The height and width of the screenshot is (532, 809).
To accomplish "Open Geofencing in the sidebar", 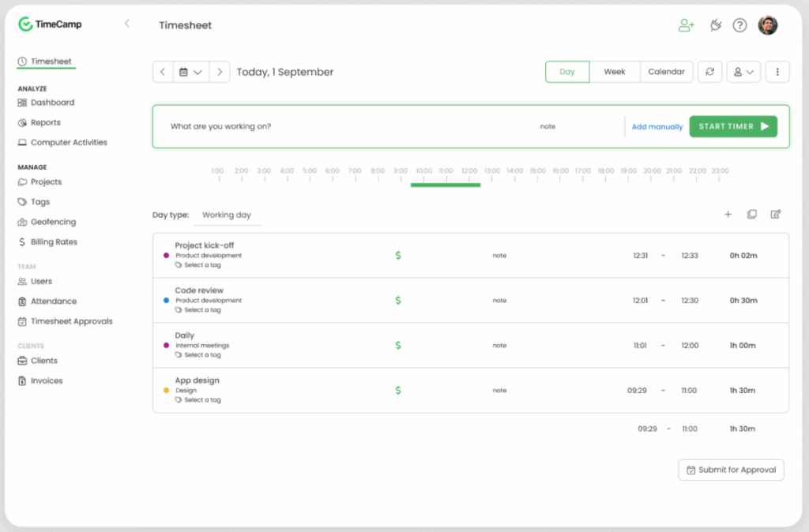I will pyautogui.click(x=47, y=222).
